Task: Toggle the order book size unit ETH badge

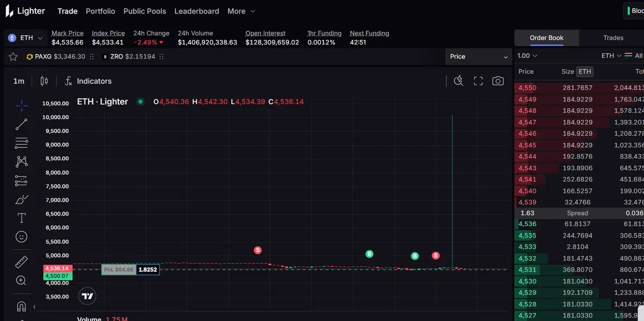Action: 584,71
